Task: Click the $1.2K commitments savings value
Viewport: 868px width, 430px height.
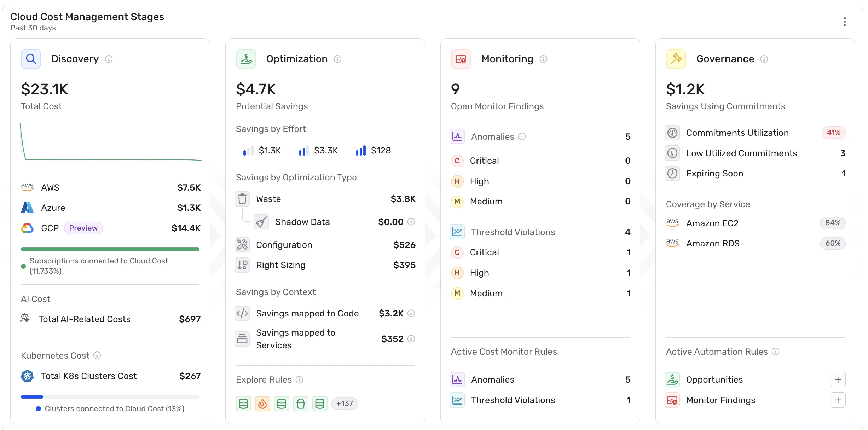Action: pyautogui.click(x=685, y=89)
